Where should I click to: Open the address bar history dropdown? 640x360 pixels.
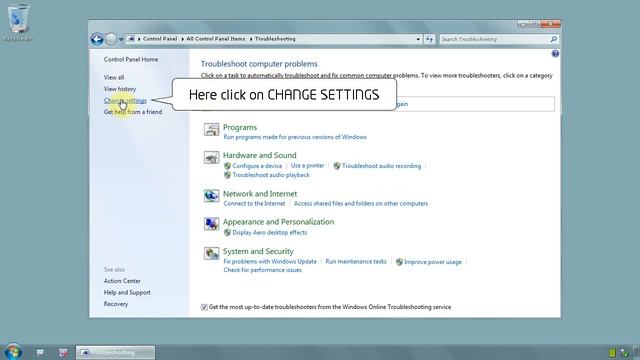point(418,39)
